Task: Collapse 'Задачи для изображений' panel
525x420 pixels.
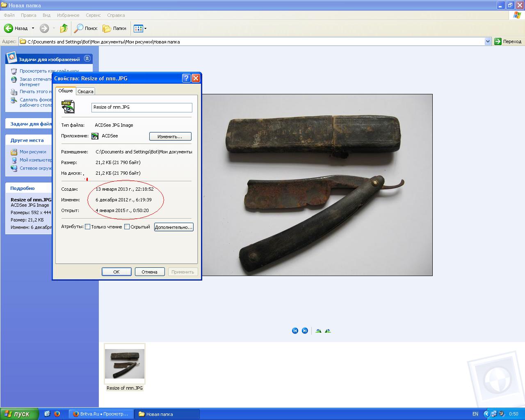Action: [87, 59]
